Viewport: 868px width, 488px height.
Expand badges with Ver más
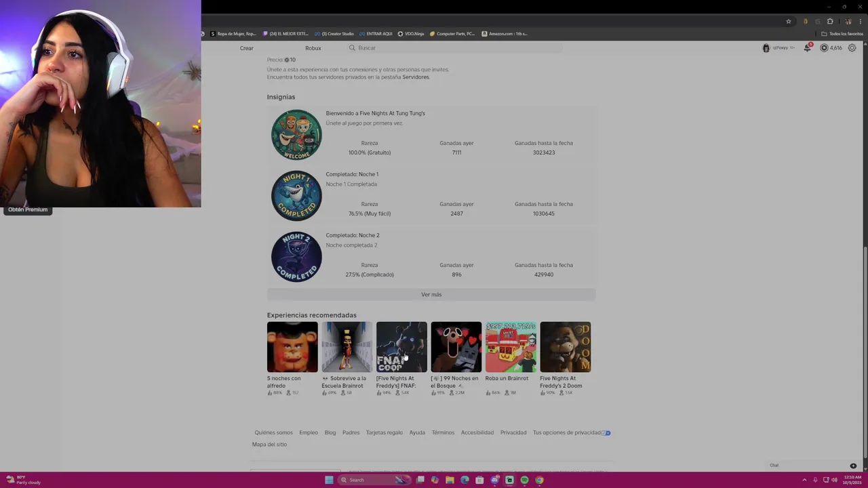[x=431, y=294]
